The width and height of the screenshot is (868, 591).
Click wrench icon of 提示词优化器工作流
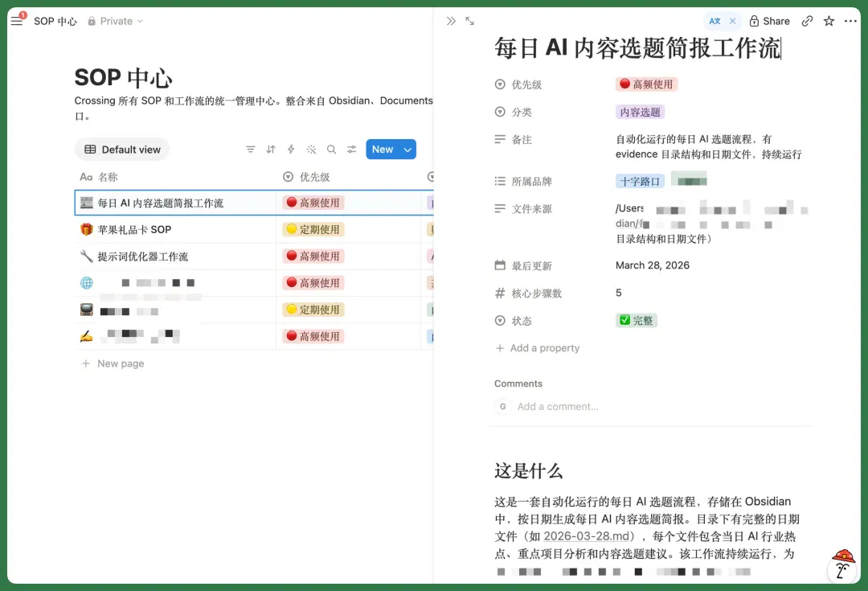click(x=86, y=256)
